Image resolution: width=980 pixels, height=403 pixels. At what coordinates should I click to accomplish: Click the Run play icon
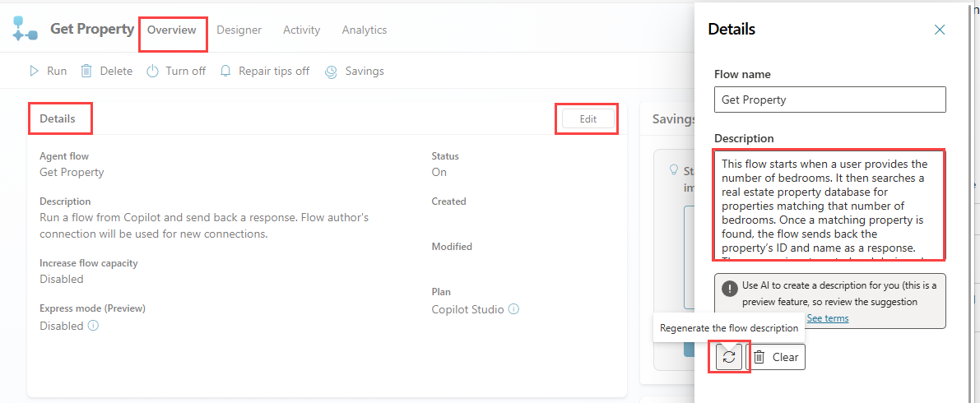pos(34,72)
